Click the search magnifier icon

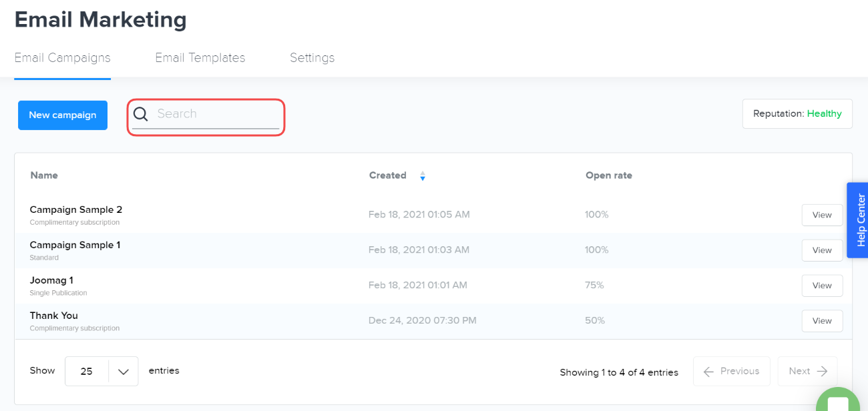pyautogui.click(x=140, y=114)
